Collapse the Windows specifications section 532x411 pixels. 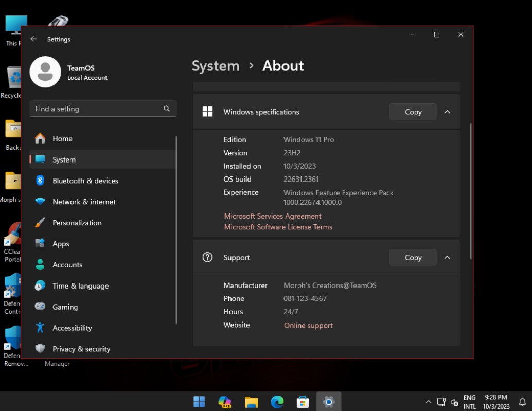point(447,112)
